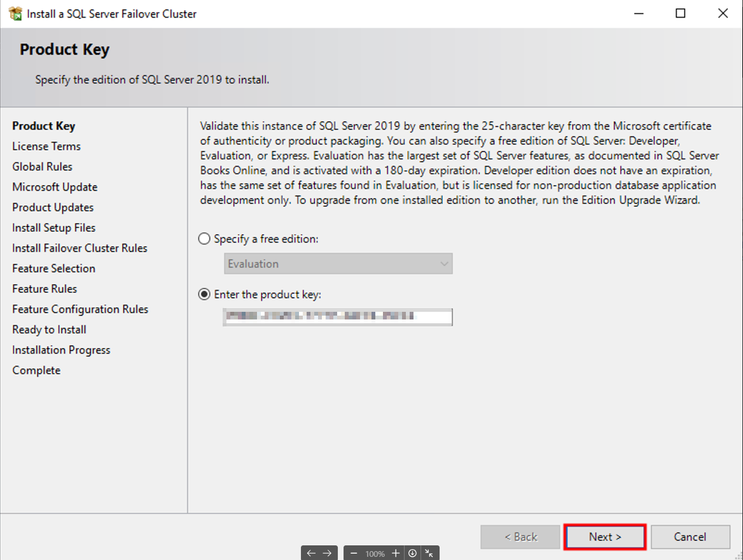
Task: Select the License Terms step
Action: 46,146
